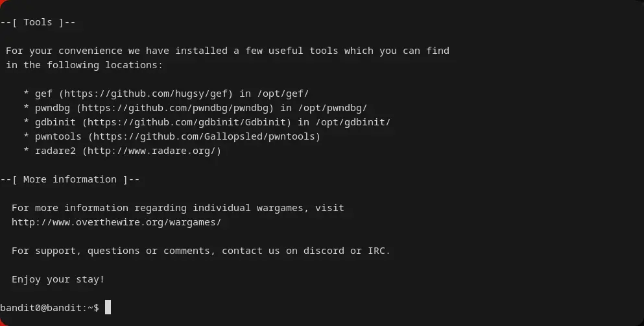The width and height of the screenshot is (644, 326).
Task: Click the /opt/gdbinit/ directory path
Action: click(x=353, y=122)
